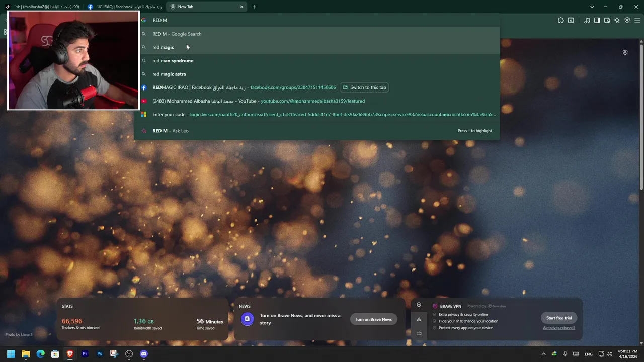Open Microsoft Store from taskbar

click(55, 354)
